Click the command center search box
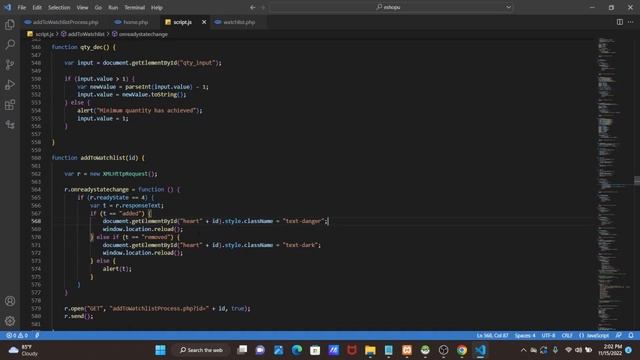The width and height of the screenshot is (640, 360). tap(391, 7)
